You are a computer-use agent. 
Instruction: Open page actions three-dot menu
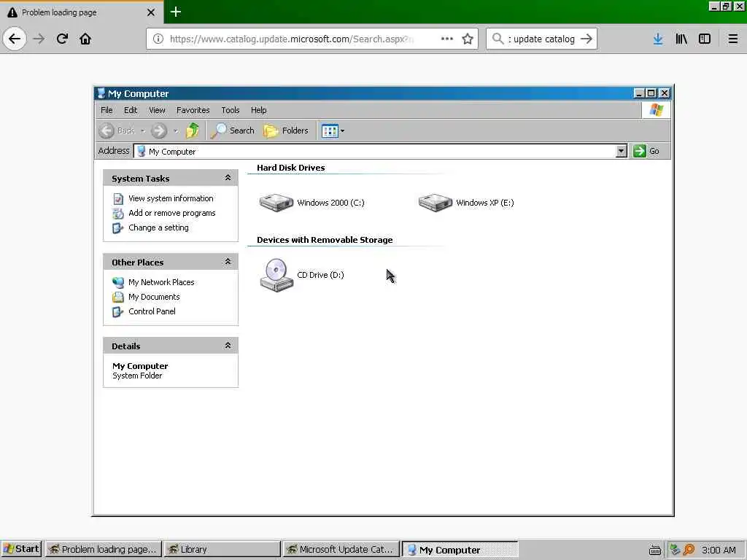click(447, 39)
